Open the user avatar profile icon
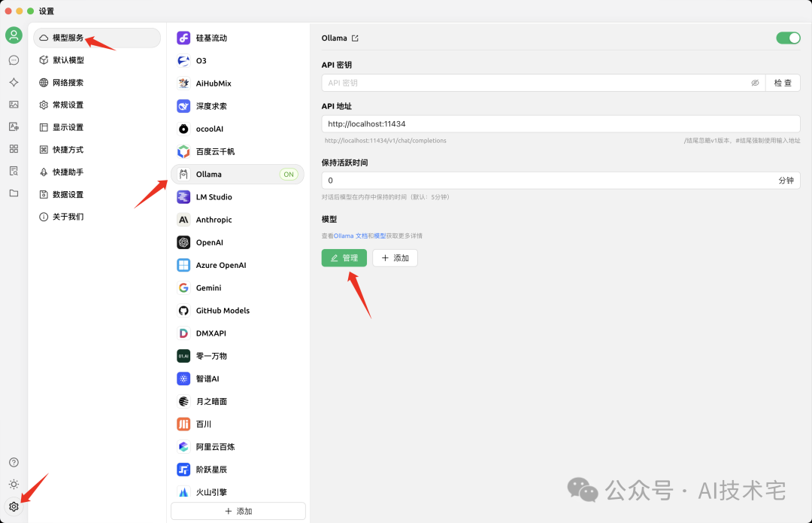 [x=14, y=35]
